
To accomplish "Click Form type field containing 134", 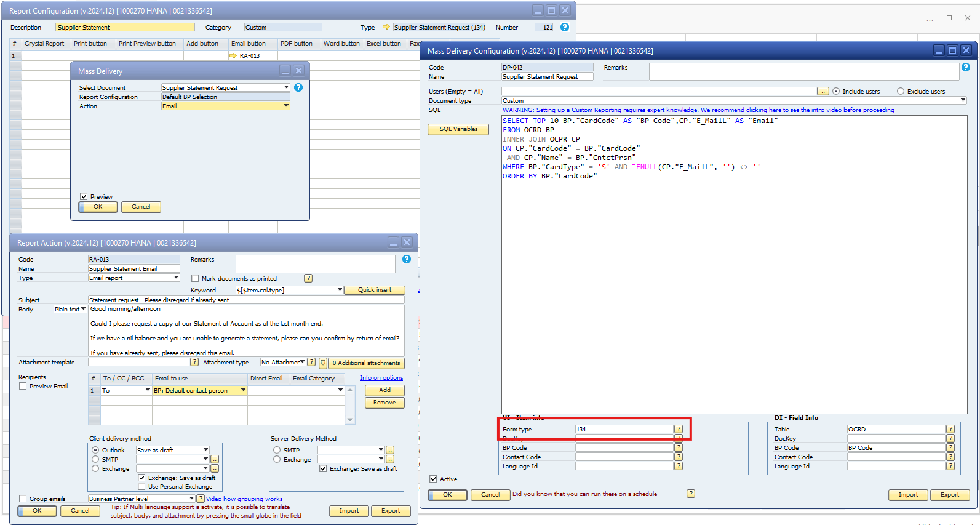I will click(x=624, y=429).
